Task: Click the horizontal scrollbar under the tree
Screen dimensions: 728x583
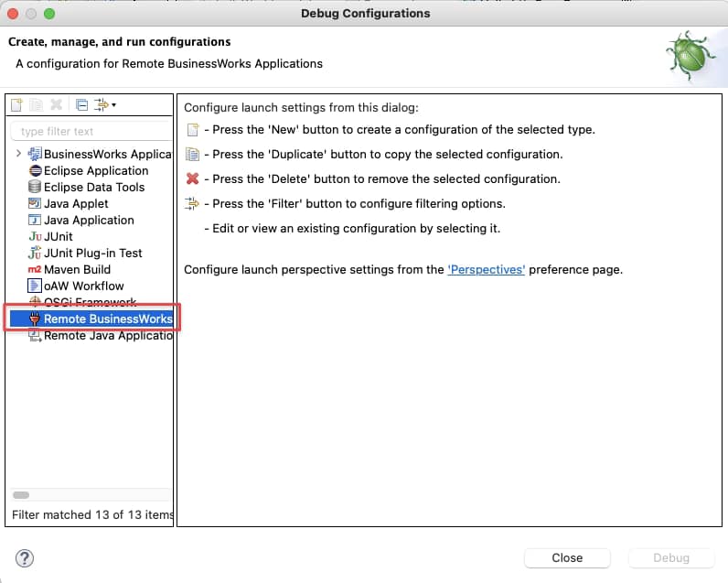Action: [21, 495]
